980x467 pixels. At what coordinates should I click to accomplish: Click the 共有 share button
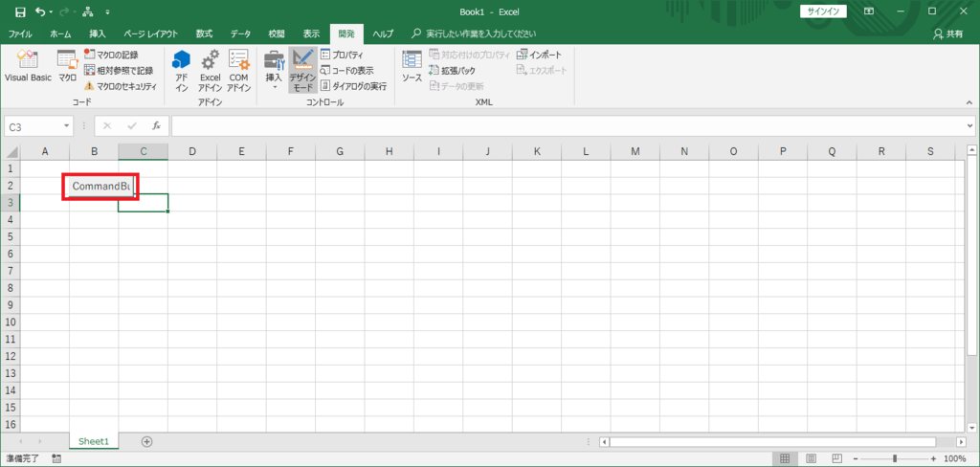(x=947, y=33)
